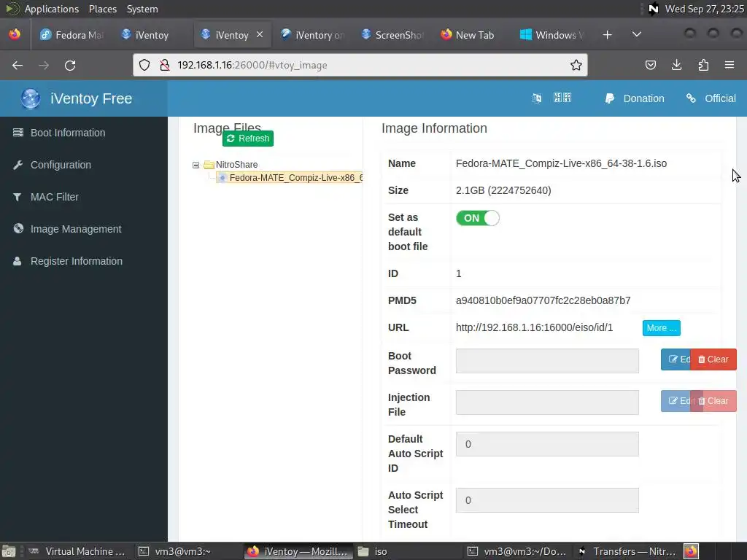Switch to the ScreenShot tab

(x=392, y=35)
